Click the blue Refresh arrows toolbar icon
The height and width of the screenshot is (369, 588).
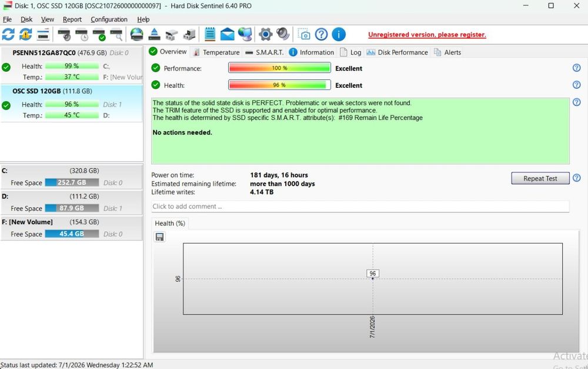[8, 35]
